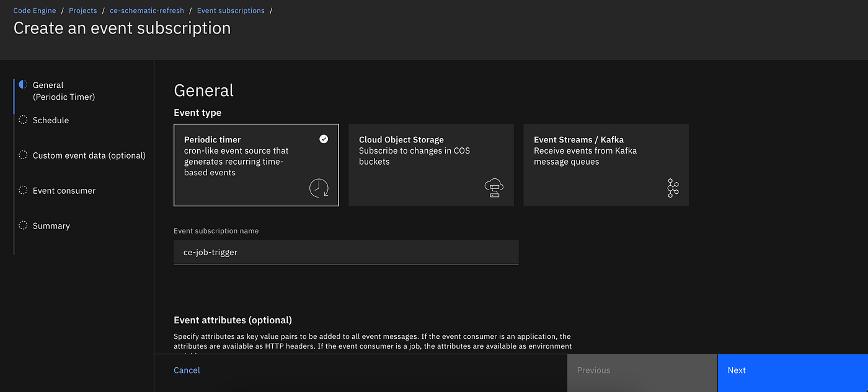Toggle the Periodic timer selected checkmark
The image size is (868, 392).
tap(324, 139)
